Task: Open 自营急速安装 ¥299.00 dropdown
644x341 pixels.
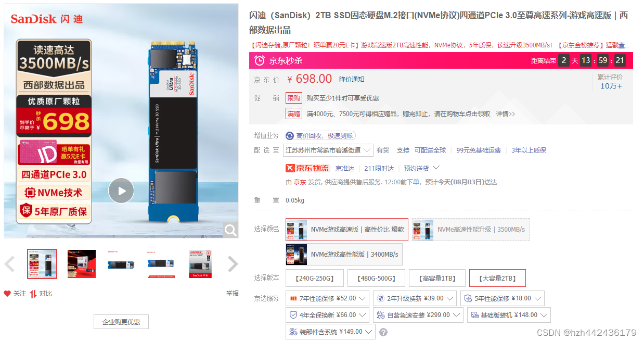Action: click(418, 315)
